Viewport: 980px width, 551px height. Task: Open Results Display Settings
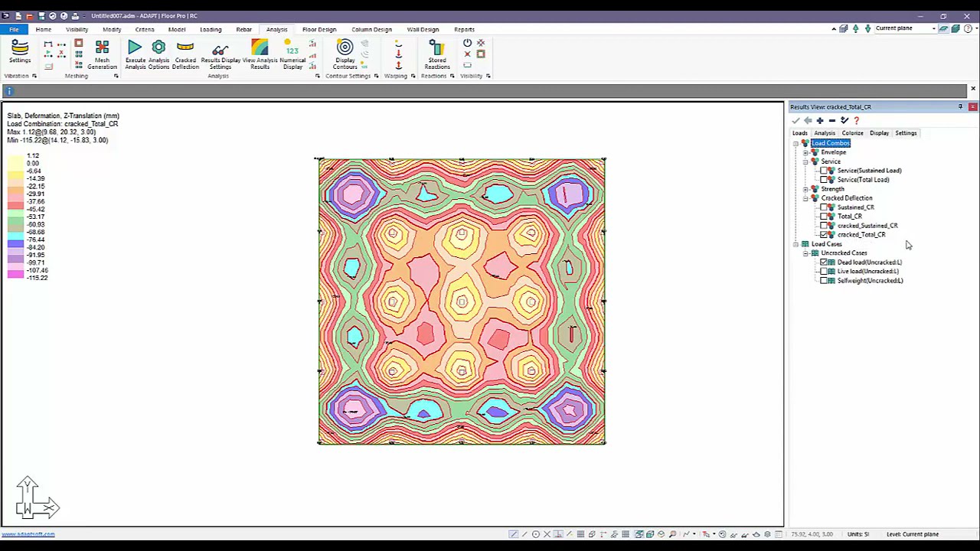click(x=220, y=55)
